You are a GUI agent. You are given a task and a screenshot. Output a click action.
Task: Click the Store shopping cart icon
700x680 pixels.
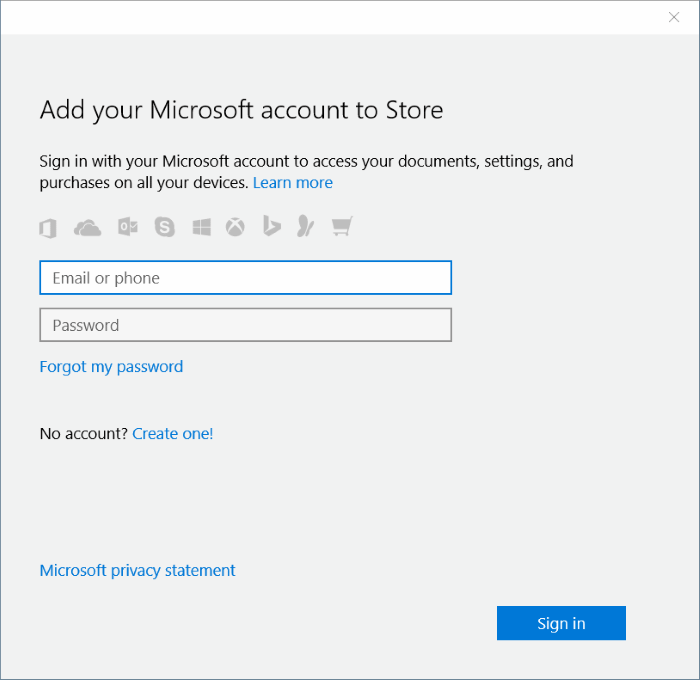(342, 226)
